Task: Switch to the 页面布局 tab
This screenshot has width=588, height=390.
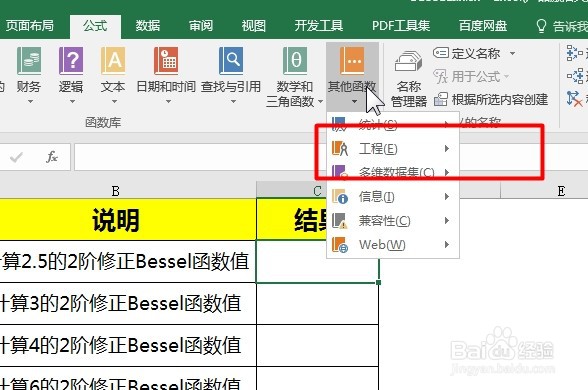Action: tap(30, 26)
